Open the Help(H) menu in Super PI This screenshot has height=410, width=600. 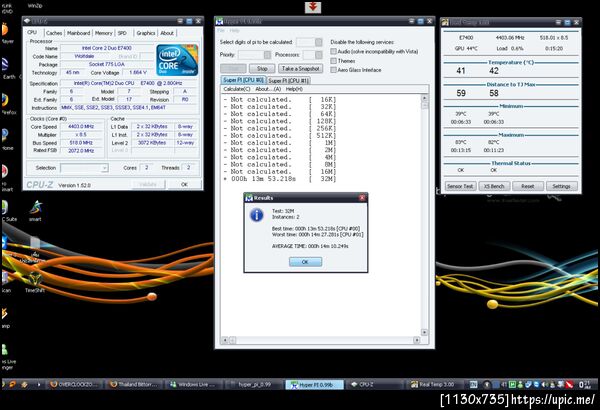294,89
